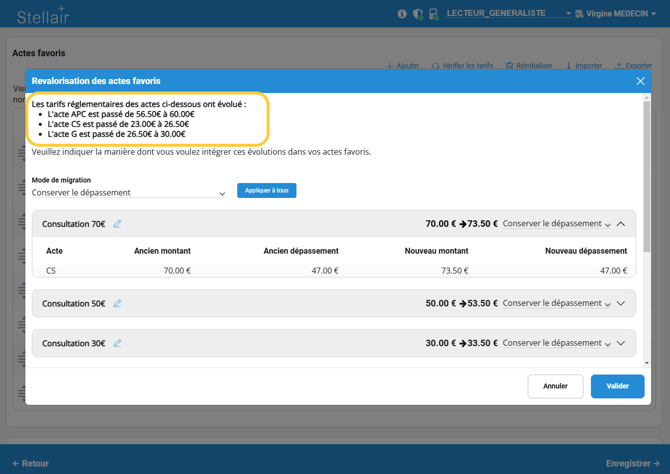Rename Consultation 30€ using its pencil icon
The height and width of the screenshot is (474, 670).
click(117, 343)
